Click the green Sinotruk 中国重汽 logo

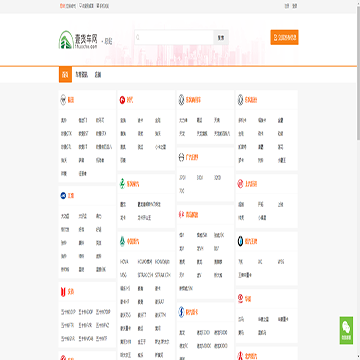click(122, 242)
